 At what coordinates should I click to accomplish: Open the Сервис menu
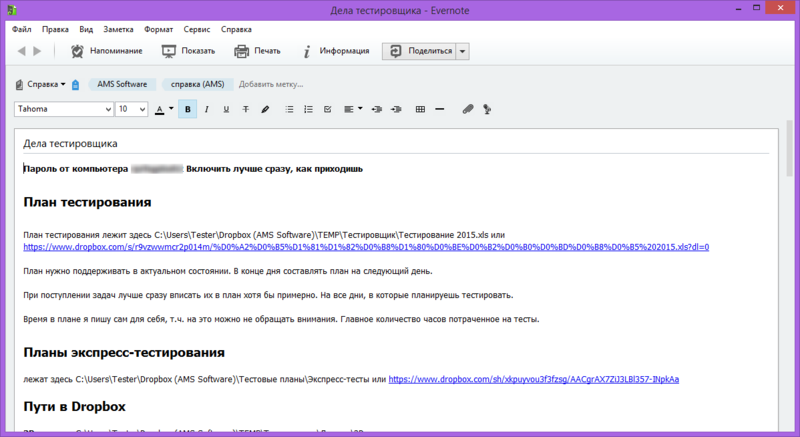(197, 30)
